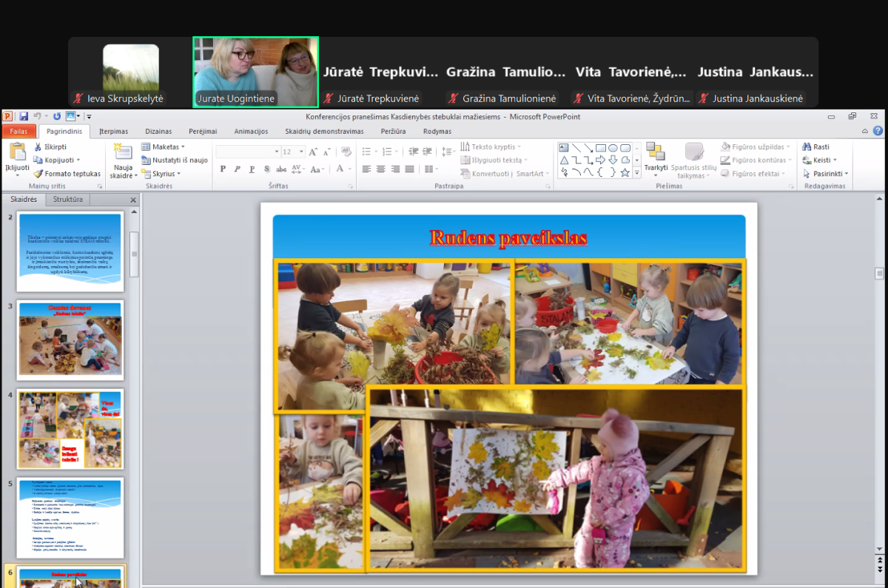Image resolution: width=888 pixels, height=588 pixels.
Task: Toggle bold formatting button
Action: (223, 169)
